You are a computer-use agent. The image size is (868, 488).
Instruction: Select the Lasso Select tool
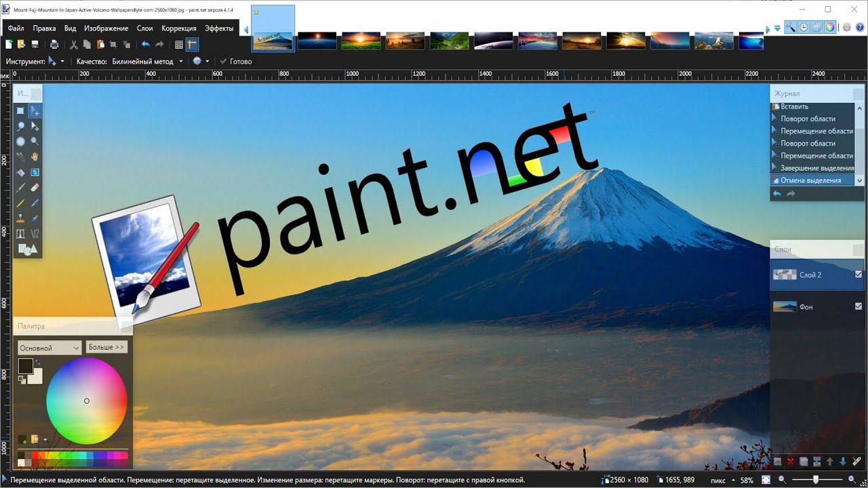(x=21, y=126)
